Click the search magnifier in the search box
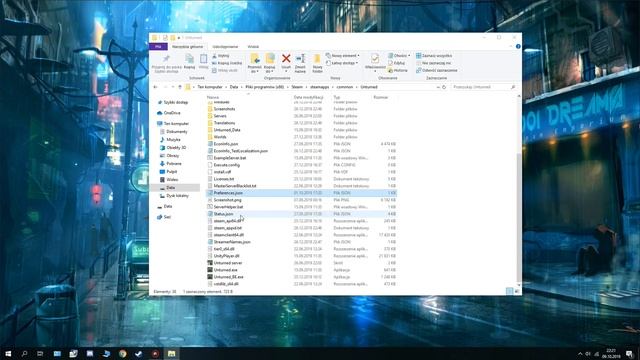 513,87
